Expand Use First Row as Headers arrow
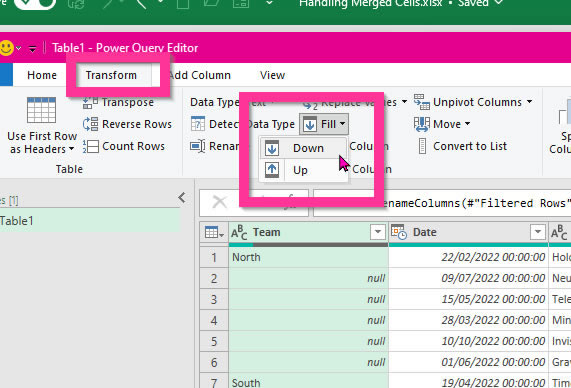 [71, 149]
